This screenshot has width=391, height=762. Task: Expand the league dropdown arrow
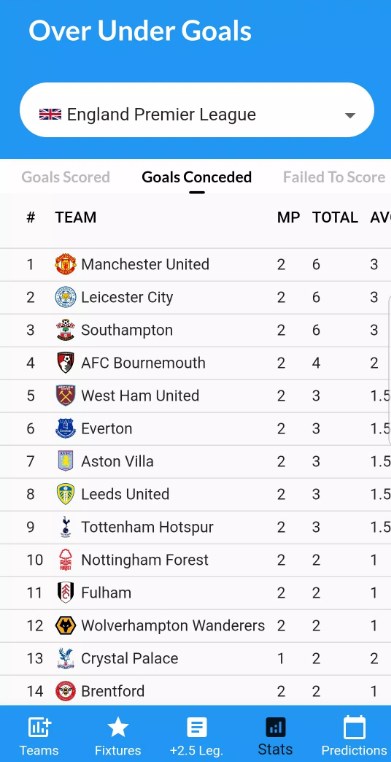tap(350, 115)
